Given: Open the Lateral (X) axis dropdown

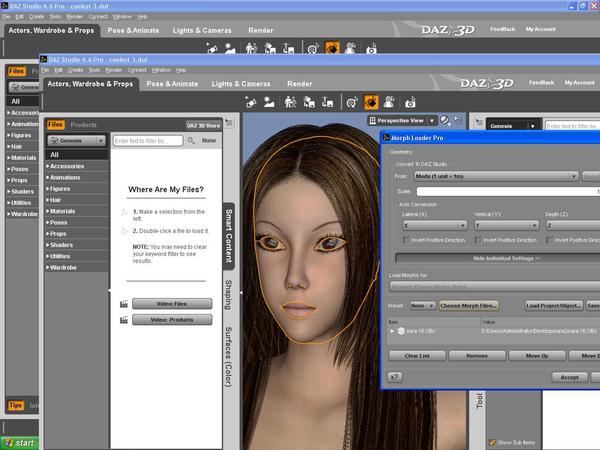Looking at the screenshot, I should tap(435, 225).
